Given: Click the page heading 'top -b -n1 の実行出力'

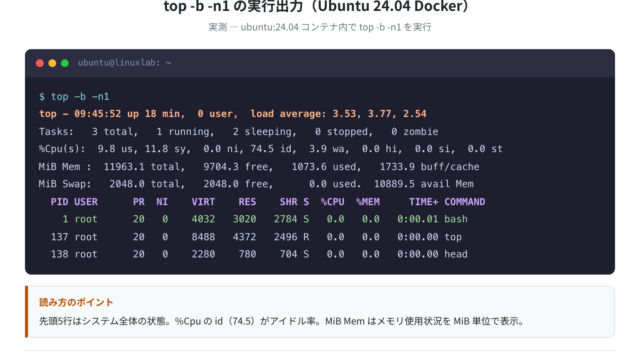Looking at the screenshot, I should click(233, 7).
